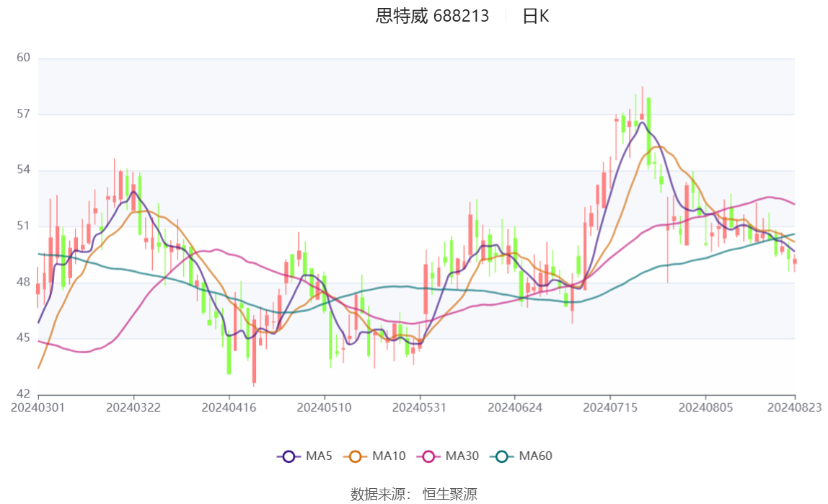Click y-axis value 45
Viewport: 828px width, 504px height.
click(x=23, y=337)
